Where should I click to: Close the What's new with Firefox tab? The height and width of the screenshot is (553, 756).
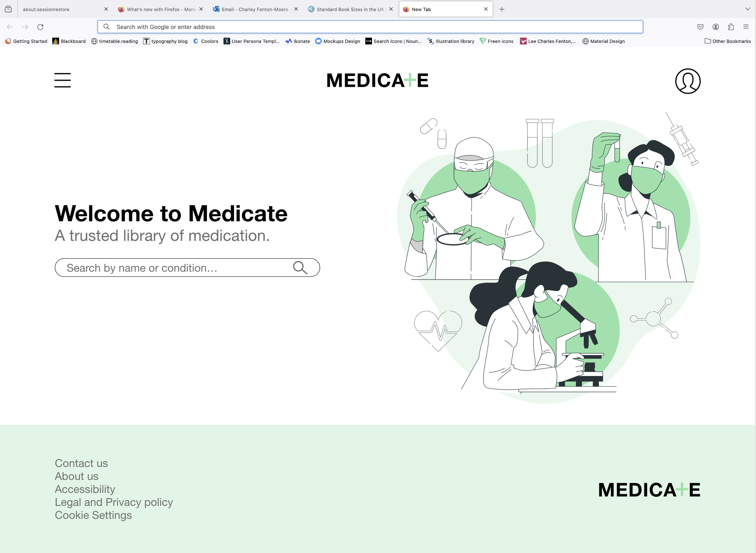click(x=201, y=9)
